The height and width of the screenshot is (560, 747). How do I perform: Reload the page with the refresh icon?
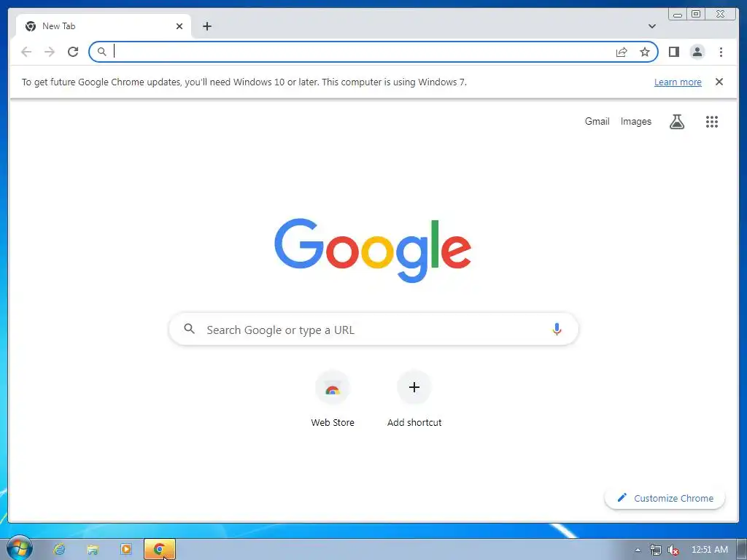click(x=73, y=52)
